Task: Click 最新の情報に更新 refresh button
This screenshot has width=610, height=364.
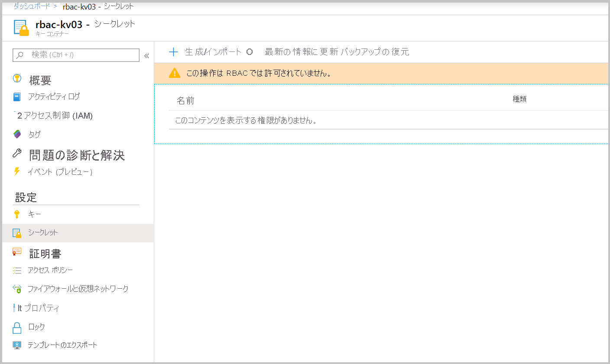Action: click(x=301, y=52)
